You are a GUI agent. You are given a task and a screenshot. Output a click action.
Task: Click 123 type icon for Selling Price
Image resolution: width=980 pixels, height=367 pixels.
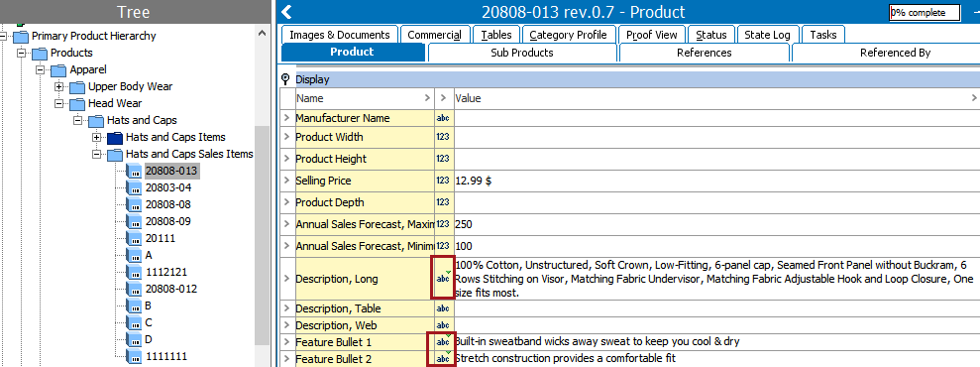tap(443, 181)
